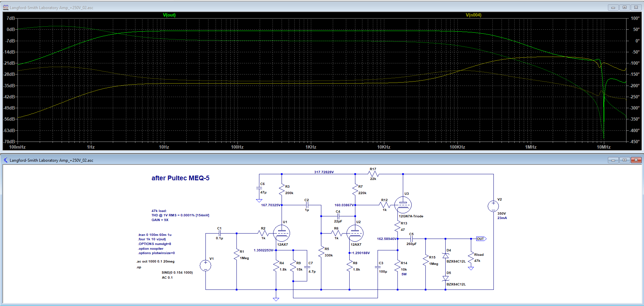Click the 'SINE(0 0.154 1000)' source value
This screenshot has height=306, width=644.
pos(177,273)
